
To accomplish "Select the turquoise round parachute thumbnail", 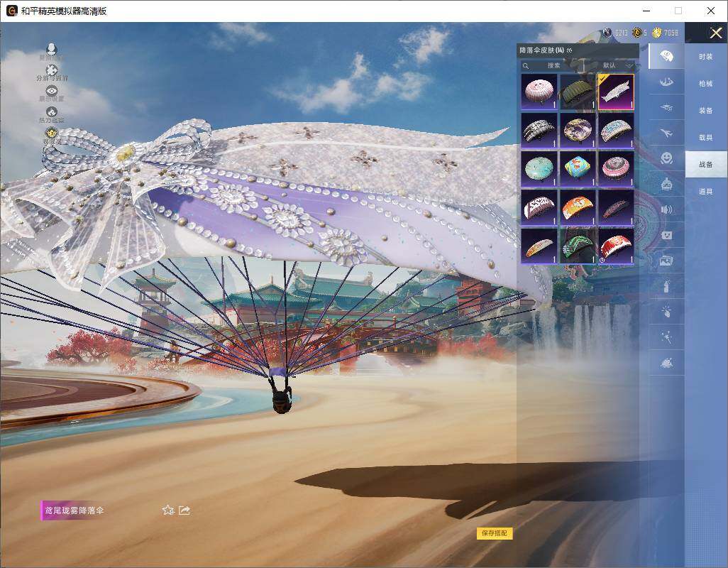I will 539,169.
